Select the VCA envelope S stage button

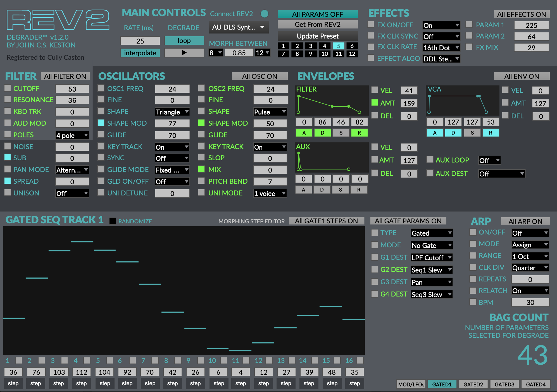click(x=472, y=133)
